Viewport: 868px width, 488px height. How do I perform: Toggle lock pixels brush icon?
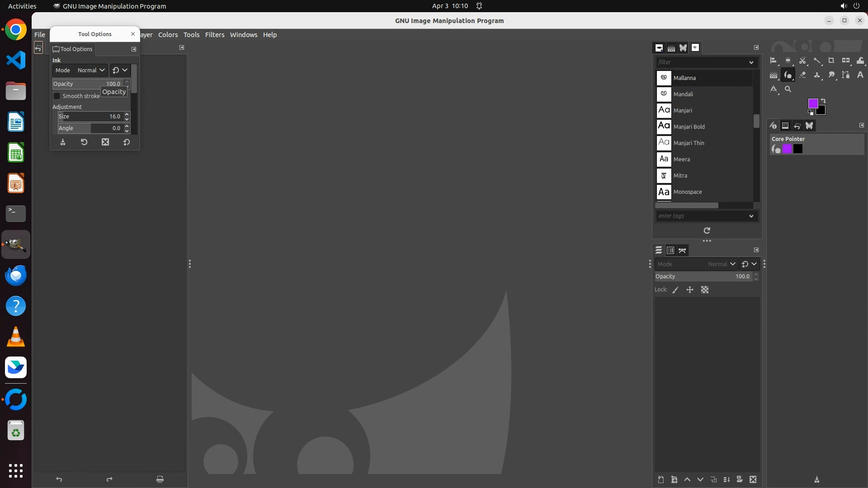click(675, 290)
